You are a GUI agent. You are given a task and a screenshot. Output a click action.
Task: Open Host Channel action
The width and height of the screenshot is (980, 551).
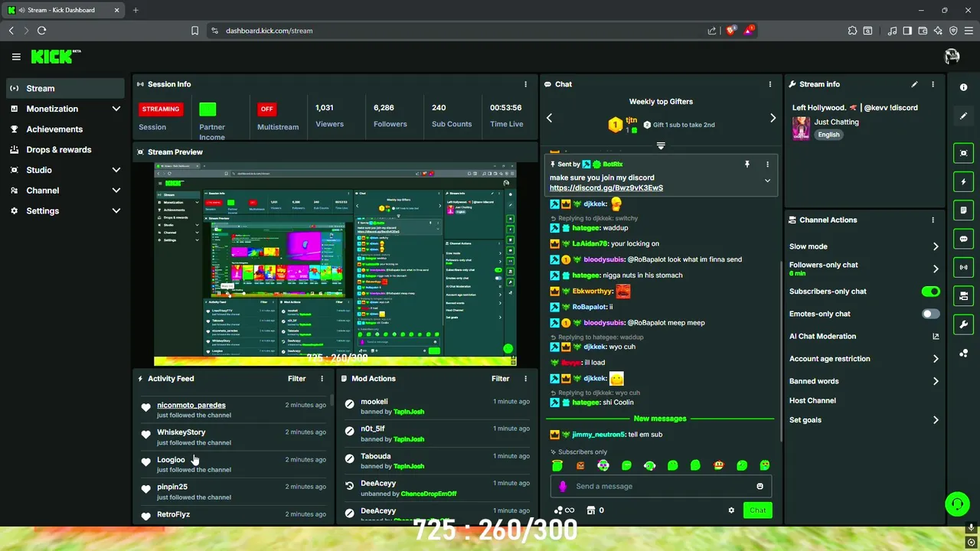tap(812, 400)
